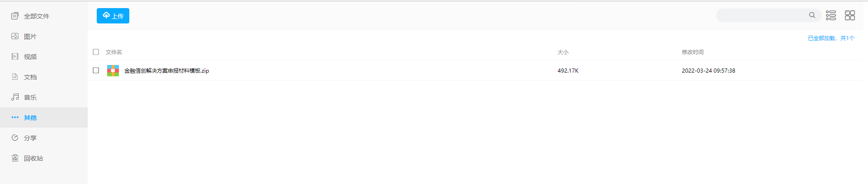
Task: Switch to grid view layout
Action: tap(850, 15)
